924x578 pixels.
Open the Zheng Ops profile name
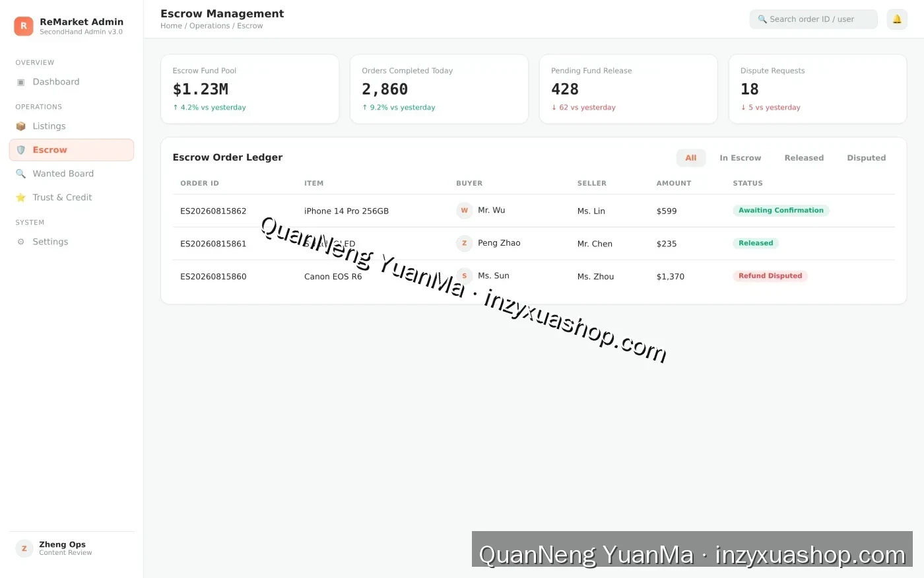[62, 545]
